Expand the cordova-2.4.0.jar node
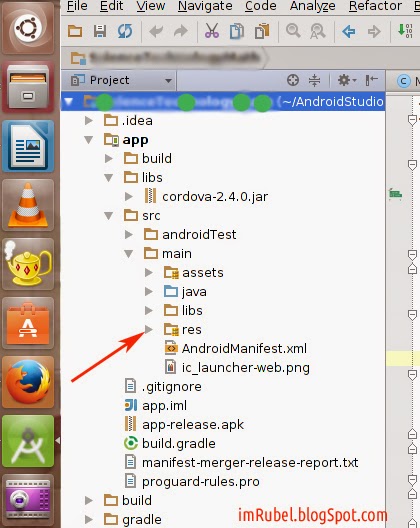The height and width of the screenshot is (528, 420). pyautogui.click(x=129, y=196)
